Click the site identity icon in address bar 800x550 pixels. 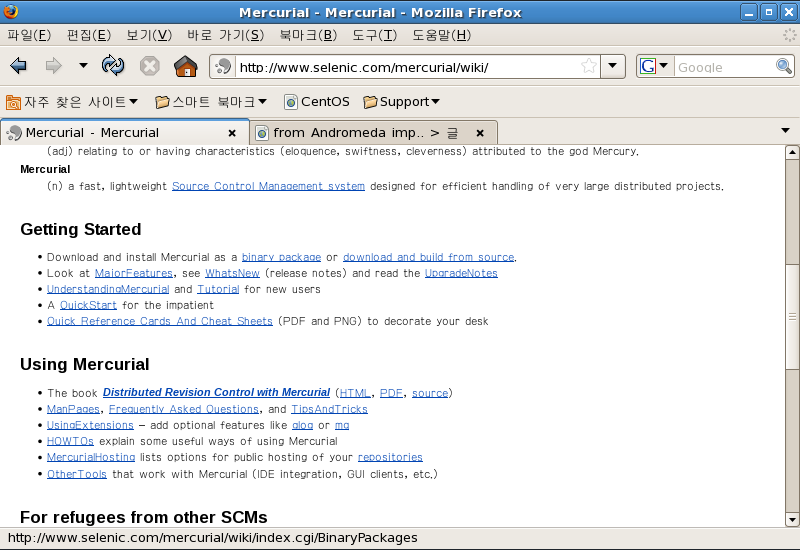223,67
